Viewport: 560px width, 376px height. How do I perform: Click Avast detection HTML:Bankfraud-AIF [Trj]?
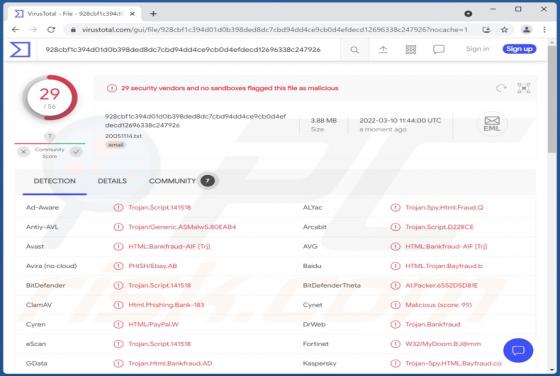[169, 246]
